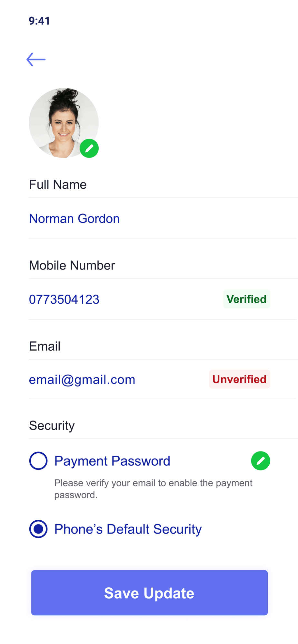The image size is (298, 644).
Task: Select the Phone's Default Security radio button
Action: tap(38, 529)
